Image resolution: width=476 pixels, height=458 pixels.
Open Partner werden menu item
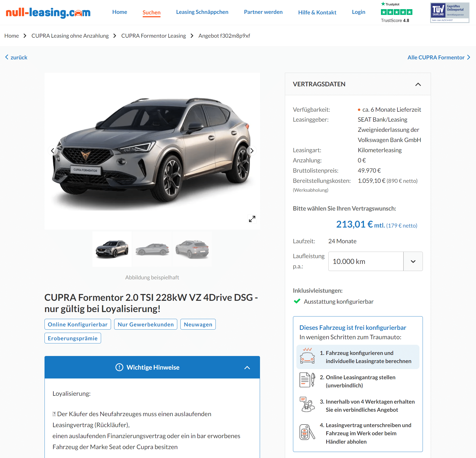[263, 12]
